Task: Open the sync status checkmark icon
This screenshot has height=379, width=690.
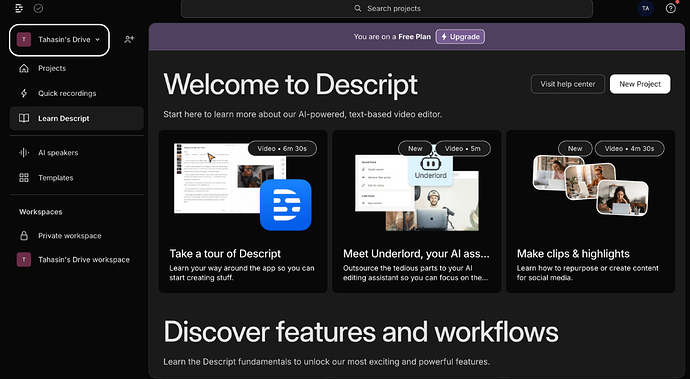Action: (38, 8)
